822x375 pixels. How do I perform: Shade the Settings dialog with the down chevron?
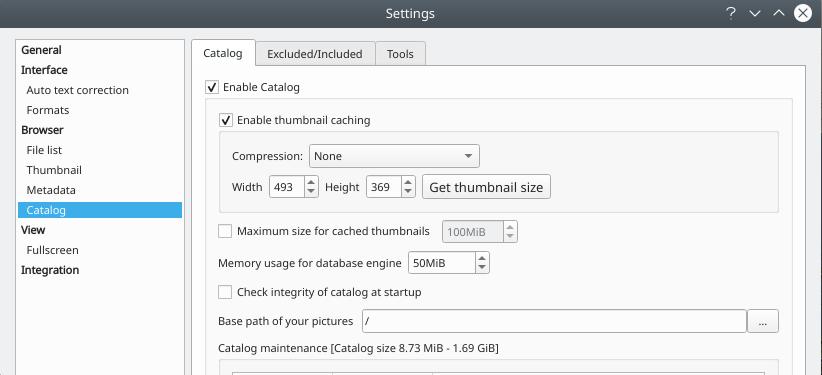755,14
